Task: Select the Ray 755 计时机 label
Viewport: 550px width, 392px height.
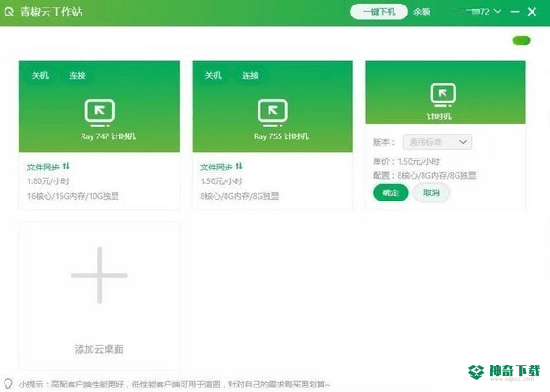Action: [x=281, y=136]
